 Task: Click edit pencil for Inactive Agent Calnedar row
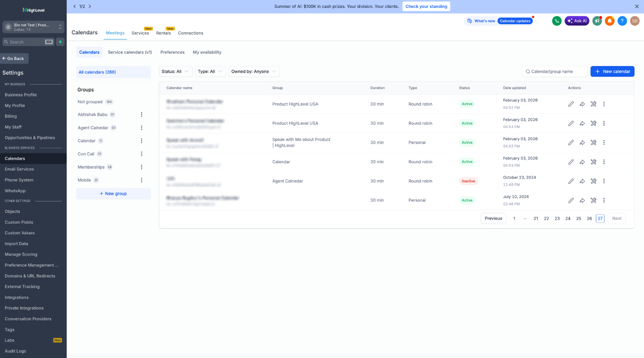point(571,181)
